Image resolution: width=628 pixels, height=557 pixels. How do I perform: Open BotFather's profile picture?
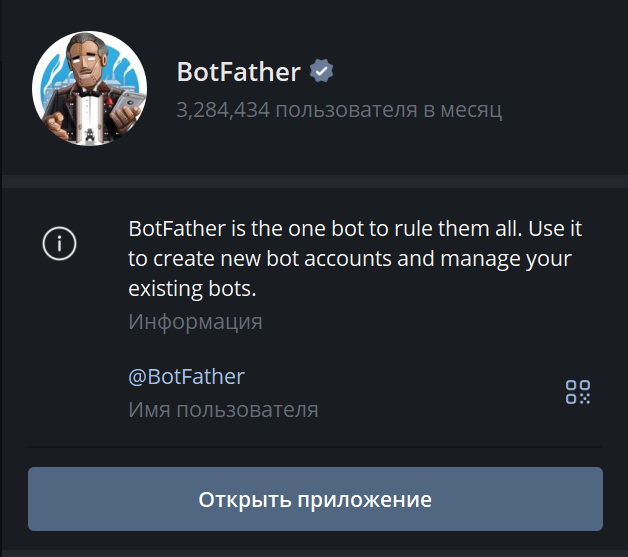pos(89,88)
